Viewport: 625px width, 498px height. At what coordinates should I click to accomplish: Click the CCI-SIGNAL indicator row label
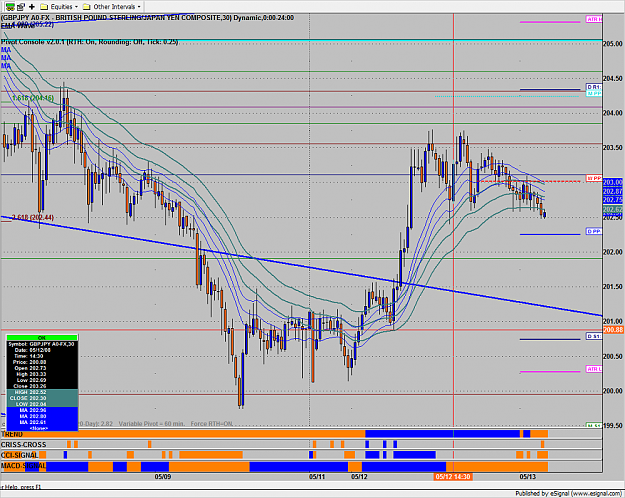[x=20, y=455]
